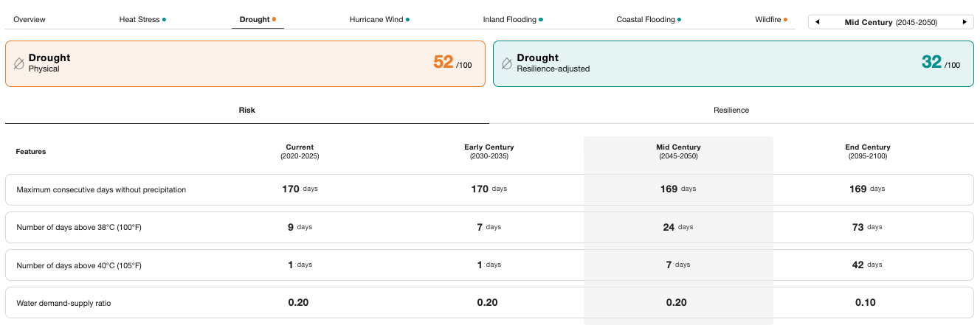
Task: Select the Drought Physical score card
Action: coord(245,63)
